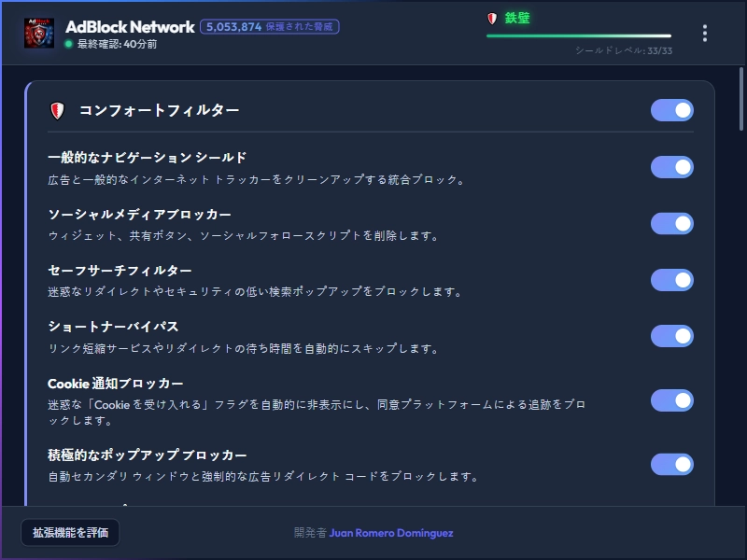Click the AdBlock Network title text
The height and width of the screenshot is (560, 747).
(x=130, y=27)
